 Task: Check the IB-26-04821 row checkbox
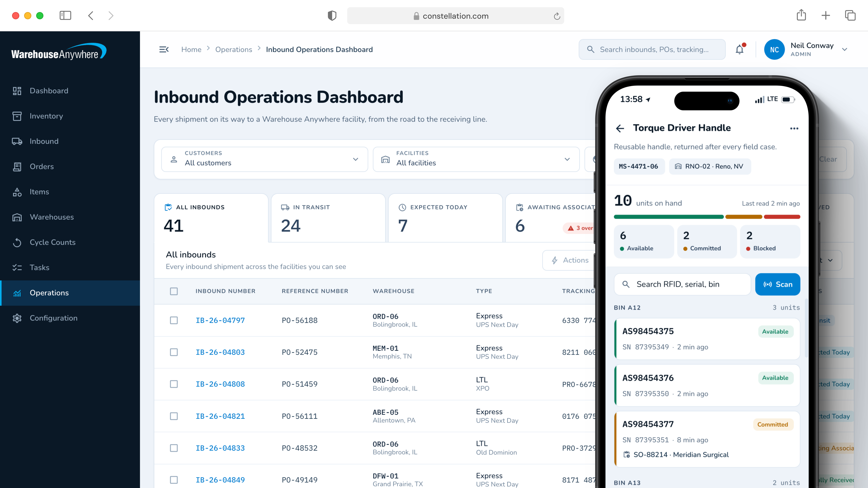tap(174, 416)
